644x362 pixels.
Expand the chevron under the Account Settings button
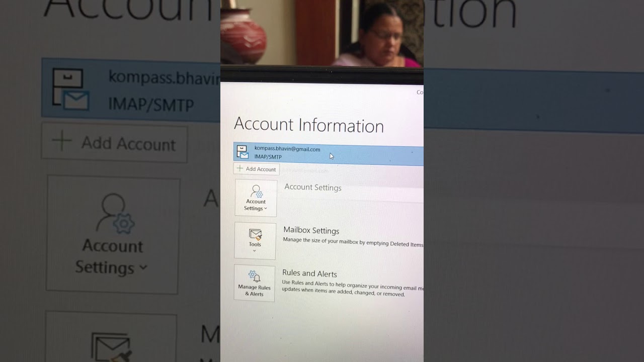pyautogui.click(x=266, y=208)
